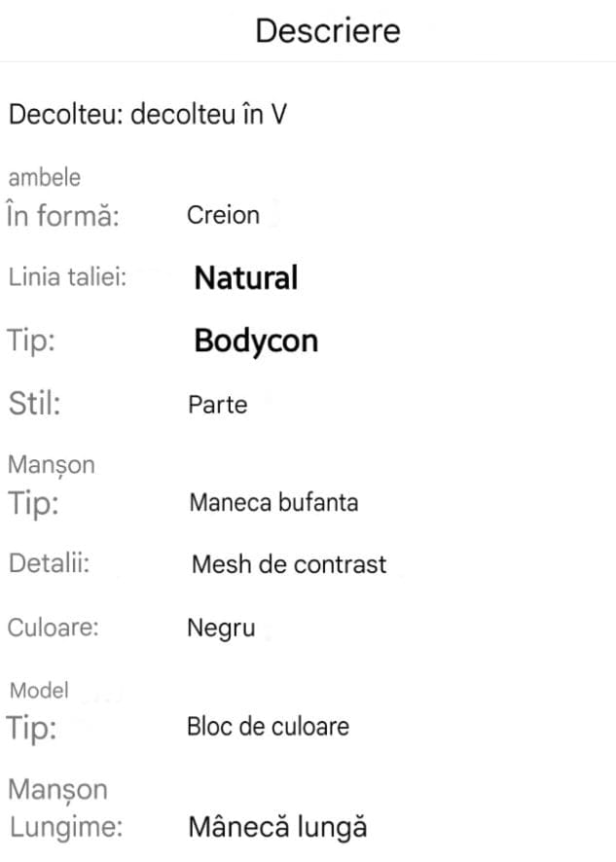Click the Descriere header title

click(327, 30)
